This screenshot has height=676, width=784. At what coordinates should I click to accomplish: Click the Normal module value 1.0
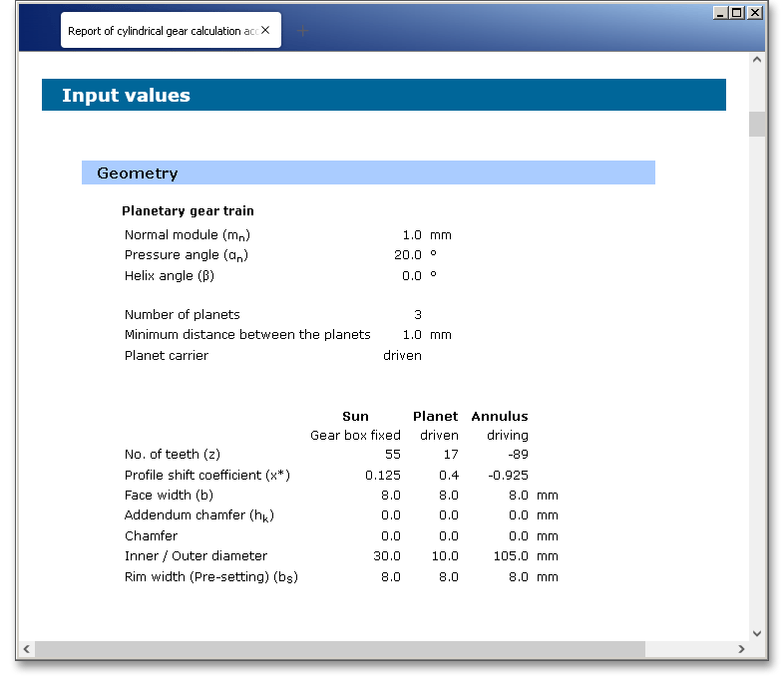411,235
